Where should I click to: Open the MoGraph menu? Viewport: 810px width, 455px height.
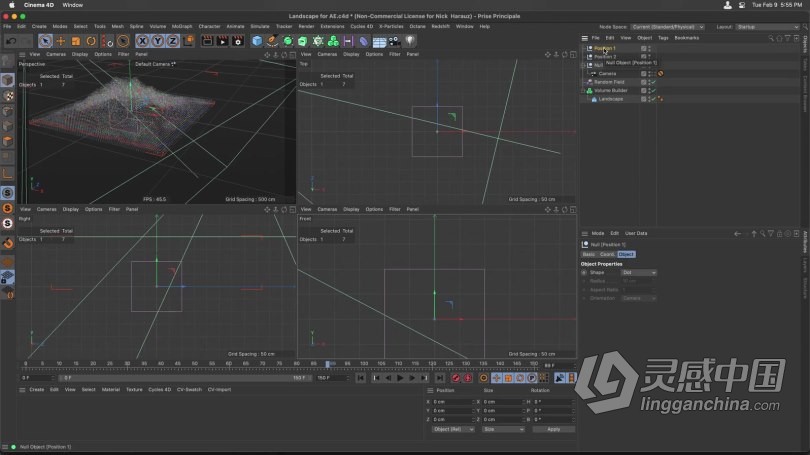point(182,26)
